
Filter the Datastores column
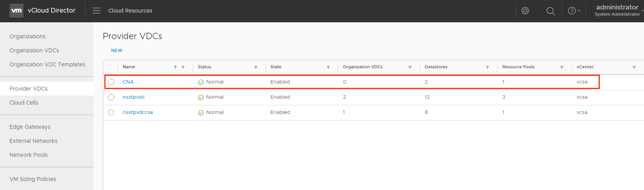(x=487, y=67)
